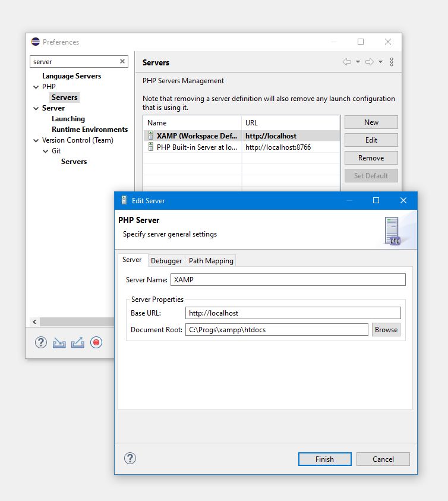448x501 pixels.
Task: Clear the preferences filter text
Action: pyautogui.click(x=122, y=61)
